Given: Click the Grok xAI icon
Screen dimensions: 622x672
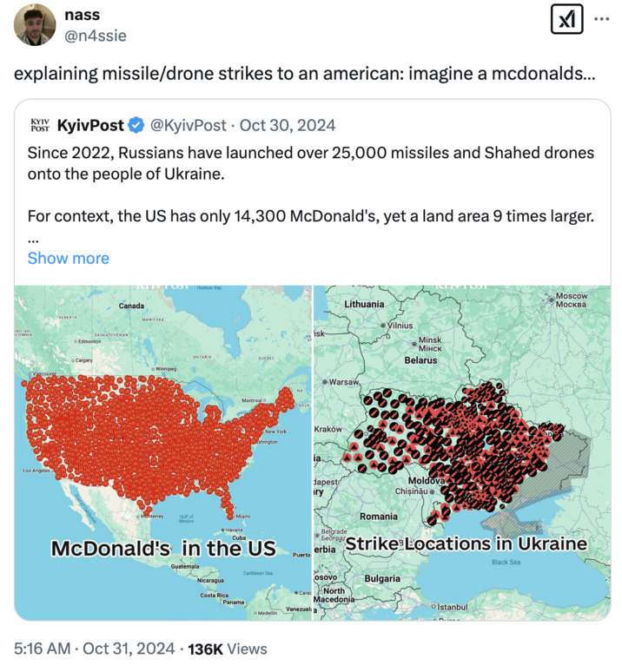Looking at the screenshot, I should [x=566, y=20].
